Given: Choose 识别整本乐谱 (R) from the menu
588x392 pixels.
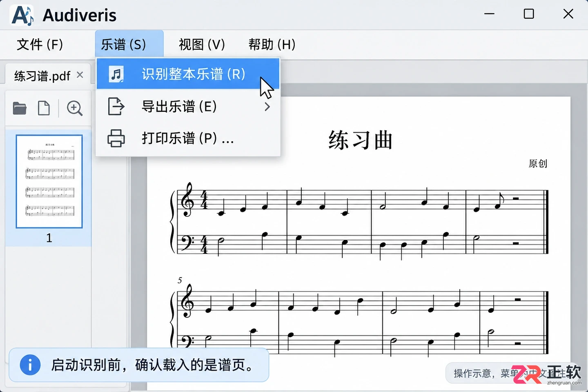Looking at the screenshot, I should pyautogui.click(x=188, y=74).
